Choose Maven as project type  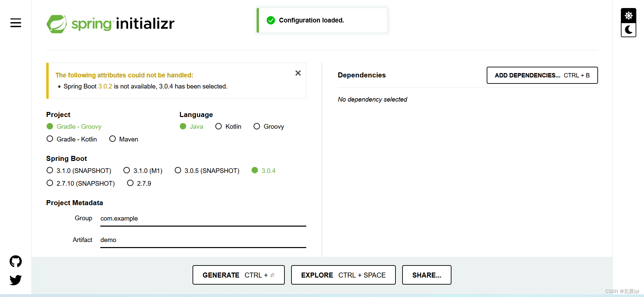(124, 139)
